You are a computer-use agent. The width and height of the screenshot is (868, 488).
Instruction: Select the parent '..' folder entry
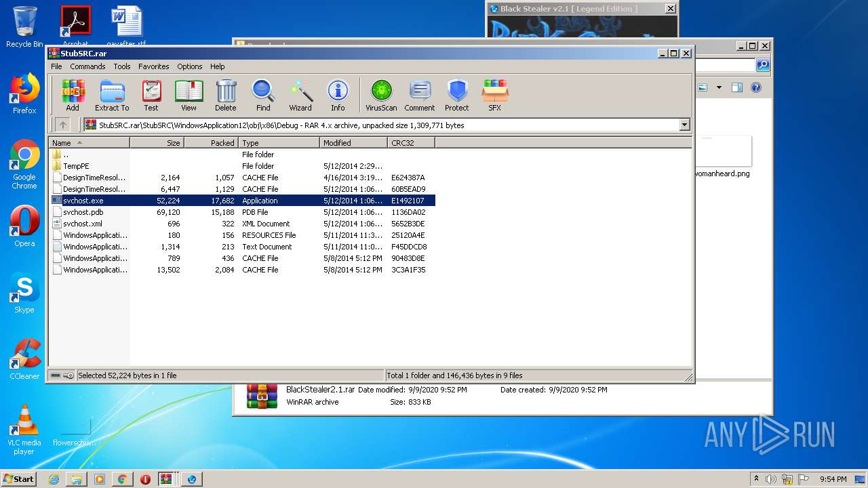click(x=243, y=155)
